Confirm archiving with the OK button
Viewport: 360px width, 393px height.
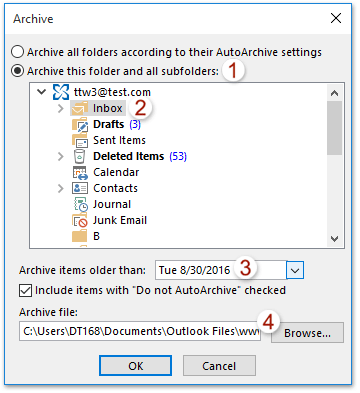coord(136,366)
